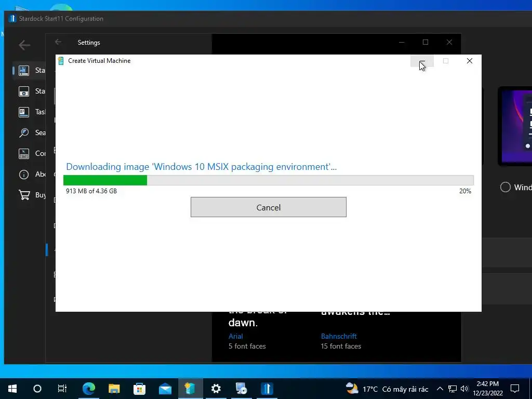Launch Microsoft Edge from the taskbar
Image resolution: width=532 pixels, height=399 pixels.
click(x=89, y=389)
